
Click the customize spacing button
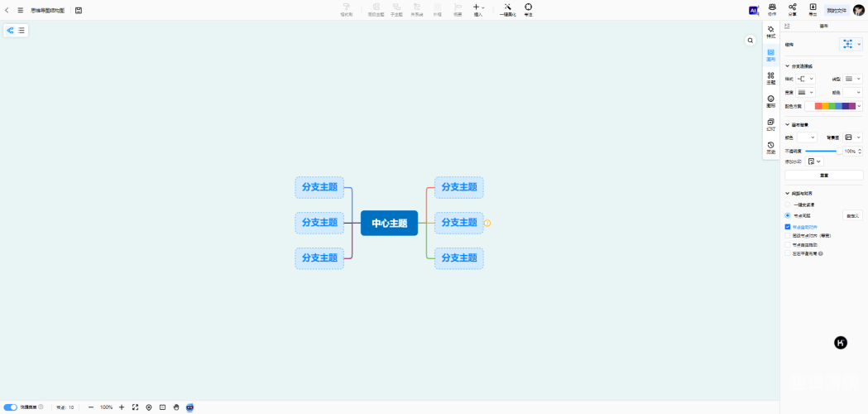point(852,215)
